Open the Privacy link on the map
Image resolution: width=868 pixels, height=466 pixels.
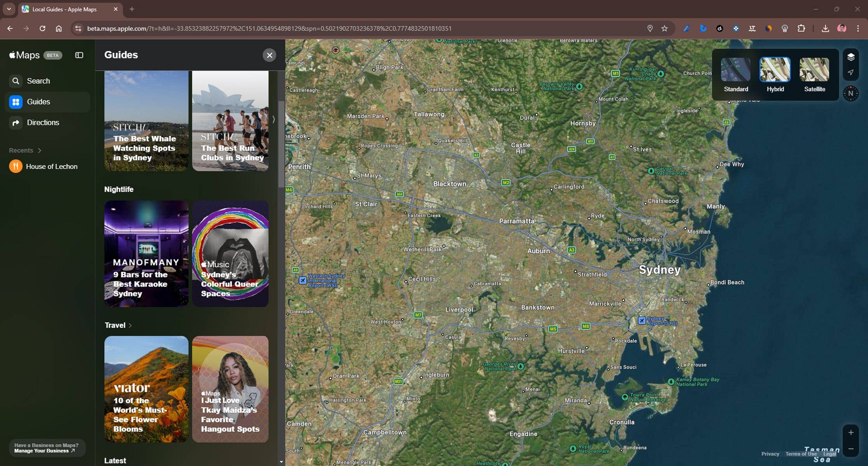coord(770,454)
